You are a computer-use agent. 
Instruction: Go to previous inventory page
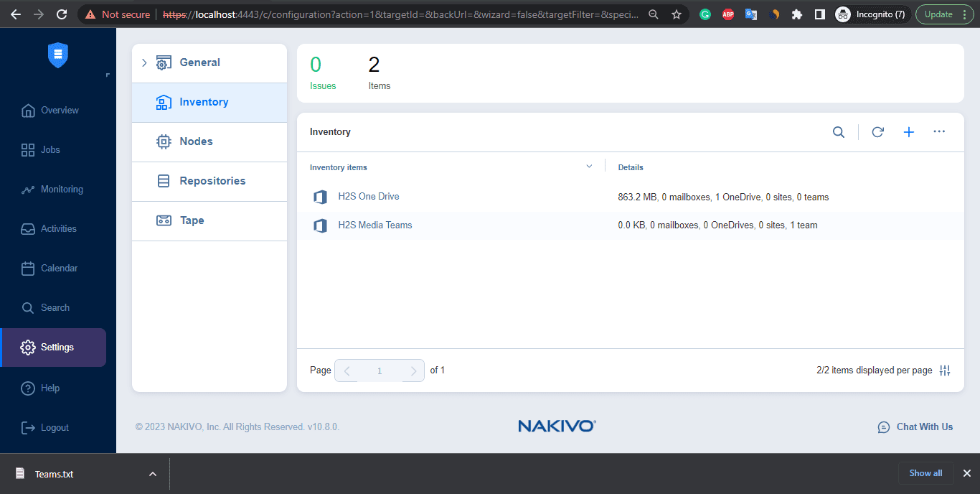coord(347,371)
